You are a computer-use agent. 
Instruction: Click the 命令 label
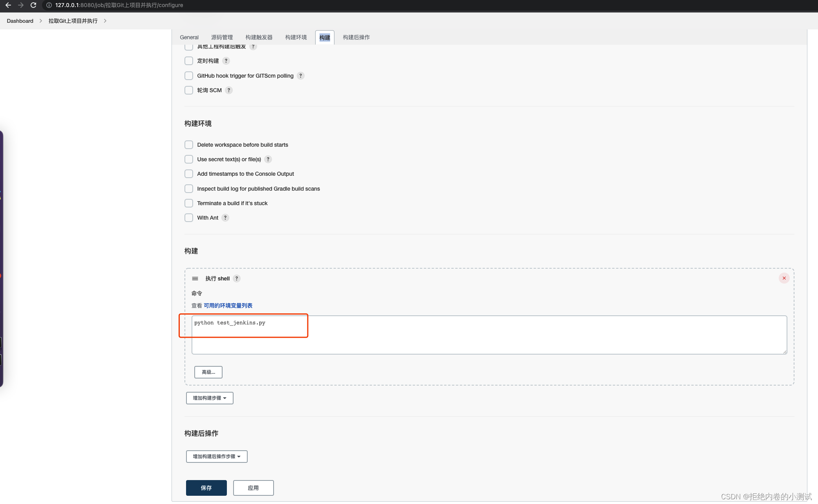(x=197, y=293)
